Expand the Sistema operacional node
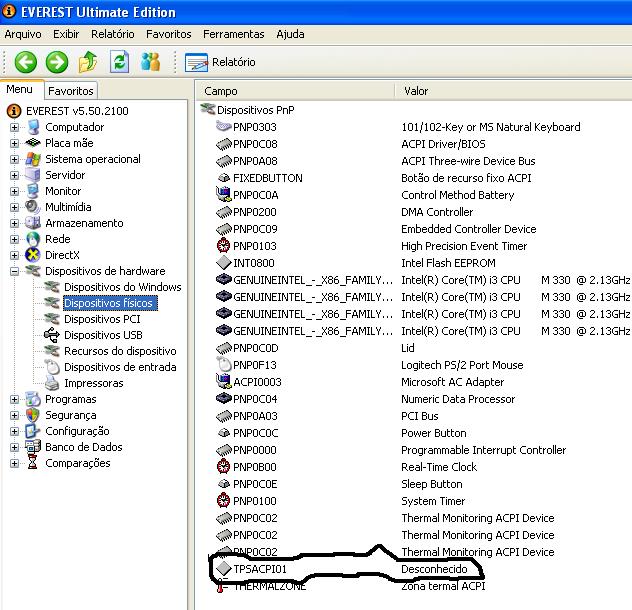The width and height of the screenshot is (632, 610). click(15, 159)
